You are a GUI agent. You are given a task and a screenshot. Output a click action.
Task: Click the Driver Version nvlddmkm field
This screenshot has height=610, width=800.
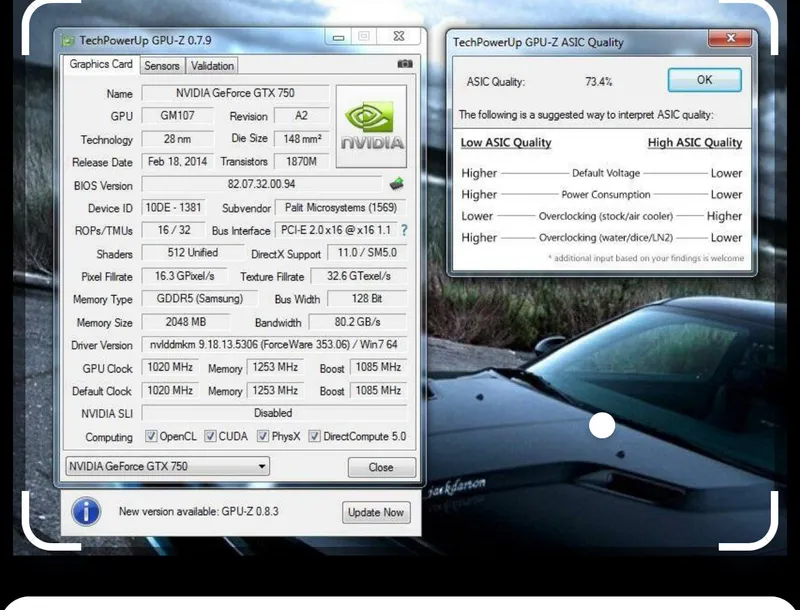point(274,345)
